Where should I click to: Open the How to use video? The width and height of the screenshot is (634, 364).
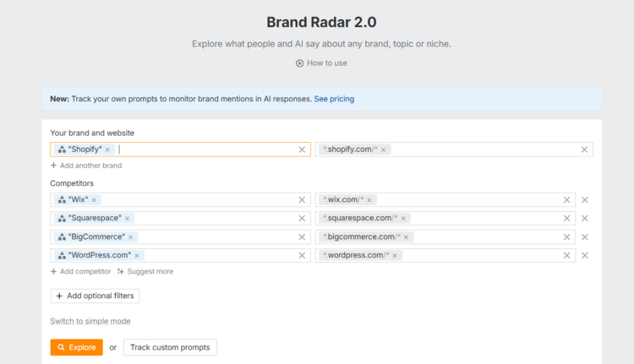(321, 63)
